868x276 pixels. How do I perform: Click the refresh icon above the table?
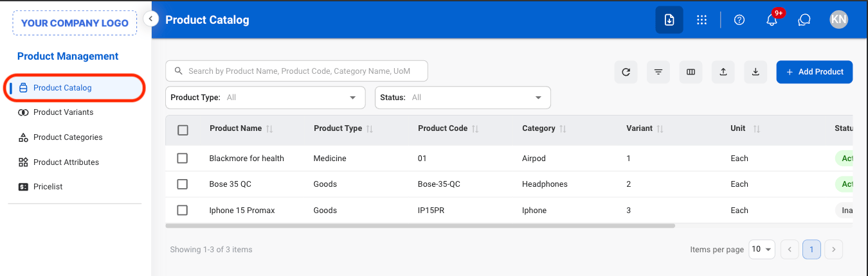tap(626, 72)
